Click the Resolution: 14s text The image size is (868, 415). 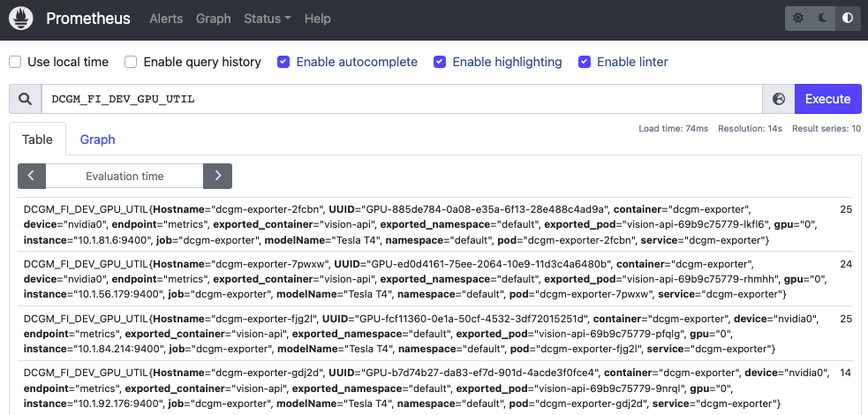click(x=750, y=128)
